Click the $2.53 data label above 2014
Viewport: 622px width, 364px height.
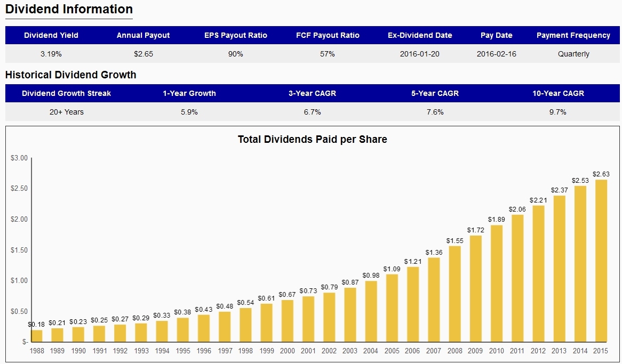[x=580, y=181]
